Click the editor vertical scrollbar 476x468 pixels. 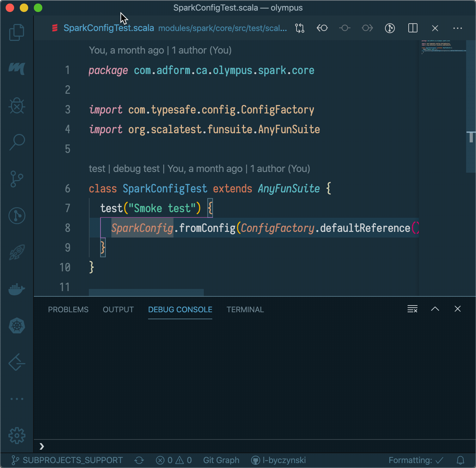(471, 106)
